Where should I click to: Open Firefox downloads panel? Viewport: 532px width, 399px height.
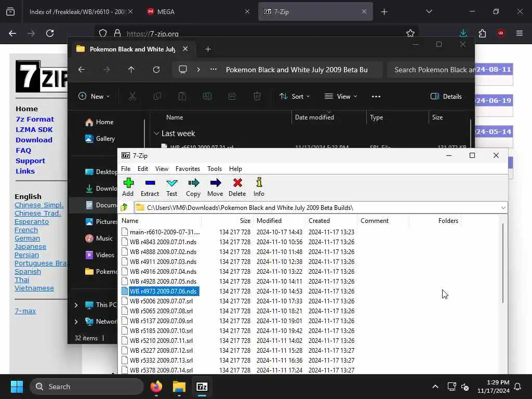(x=463, y=33)
